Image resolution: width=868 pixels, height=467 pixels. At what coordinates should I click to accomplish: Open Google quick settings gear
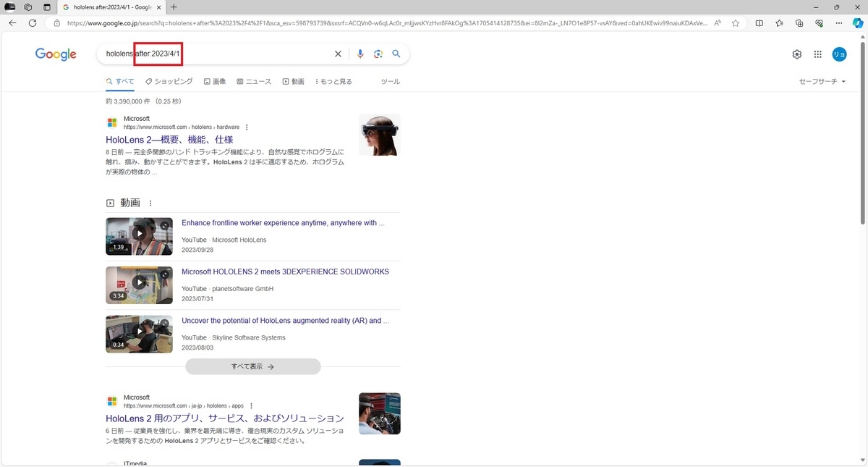797,54
